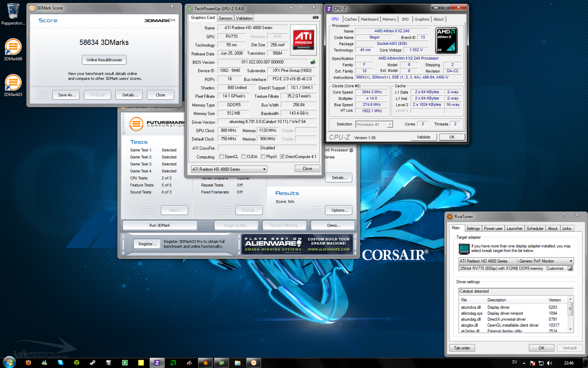Switch to the Validation tab in GPU-Z
Image resolution: width=588 pixels, height=368 pixels.
tap(244, 18)
